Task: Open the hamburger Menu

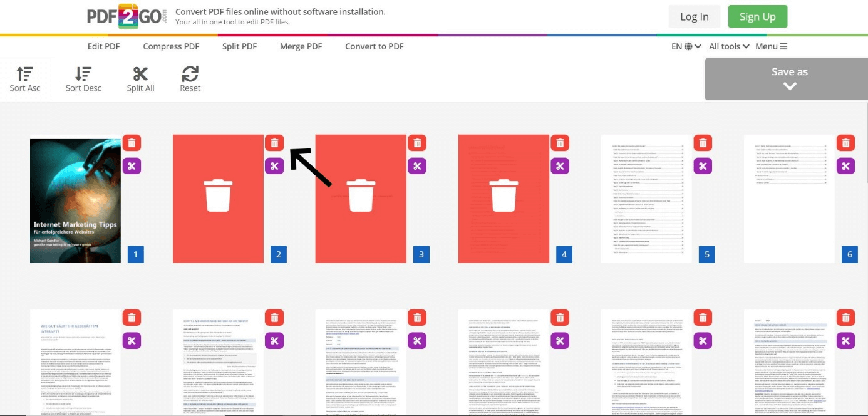Action: tap(771, 46)
